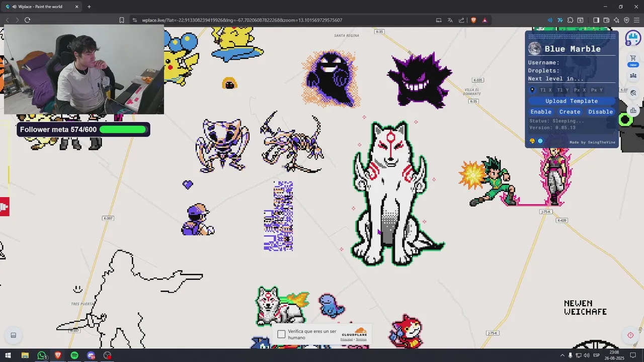Click the Tl Y coordinate field
The image size is (644, 362).
click(563, 90)
